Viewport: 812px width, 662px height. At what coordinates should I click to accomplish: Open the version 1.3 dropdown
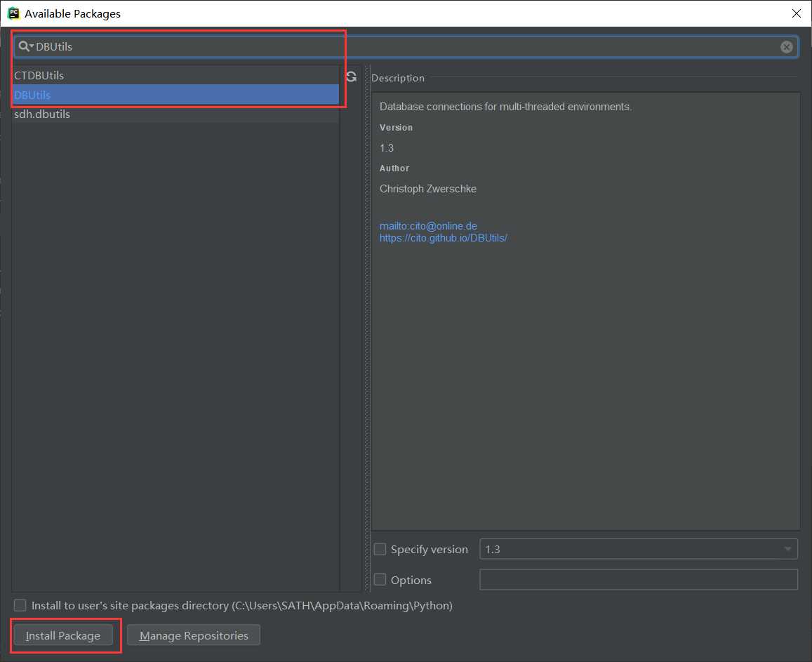pos(638,549)
